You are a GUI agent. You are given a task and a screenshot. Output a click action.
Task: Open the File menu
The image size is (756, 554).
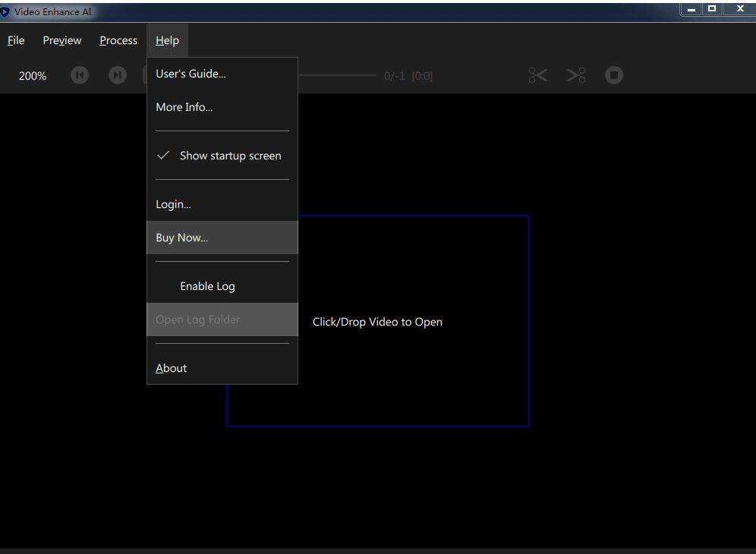(x=16, y=40)
